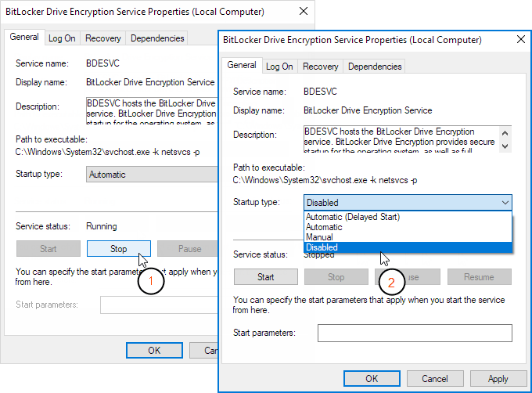Click OK in the back dialog
This screenshot has width=532, height=393.
pos(154,350)
